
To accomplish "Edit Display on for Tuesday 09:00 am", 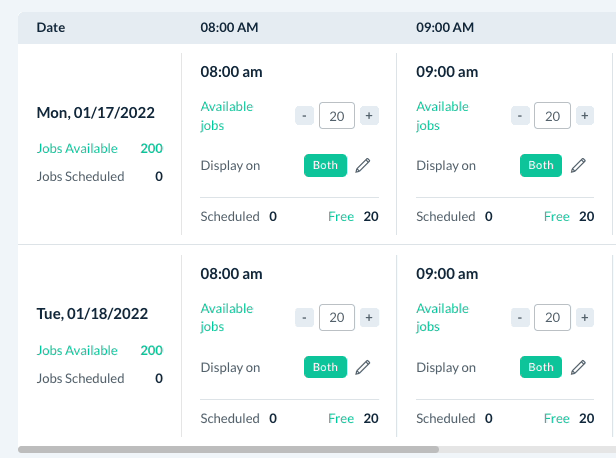I will click(579, 367).
